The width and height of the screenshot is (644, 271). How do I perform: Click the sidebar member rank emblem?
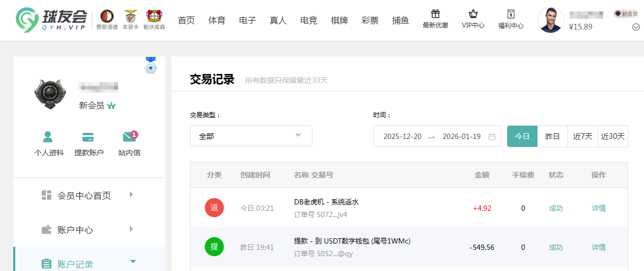pos(50,94)
